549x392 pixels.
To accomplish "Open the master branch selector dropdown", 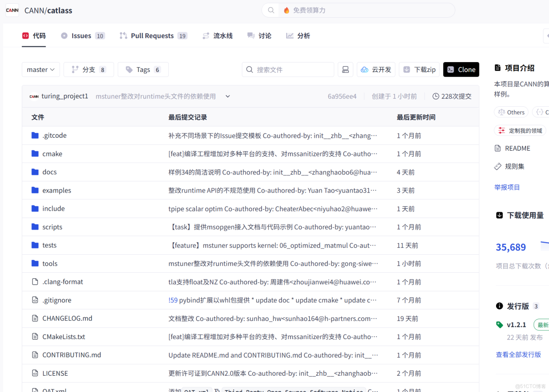I will (41, 69).
